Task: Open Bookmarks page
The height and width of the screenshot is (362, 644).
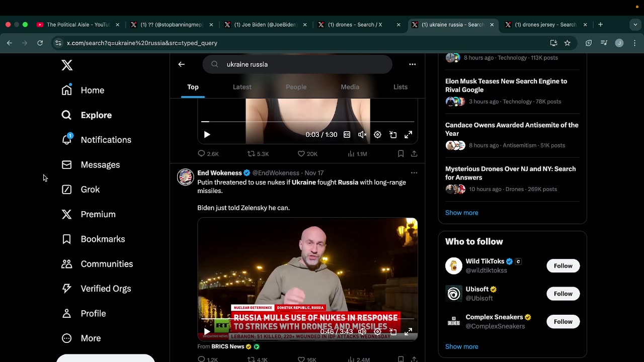Action: click(x=93, y=239)
